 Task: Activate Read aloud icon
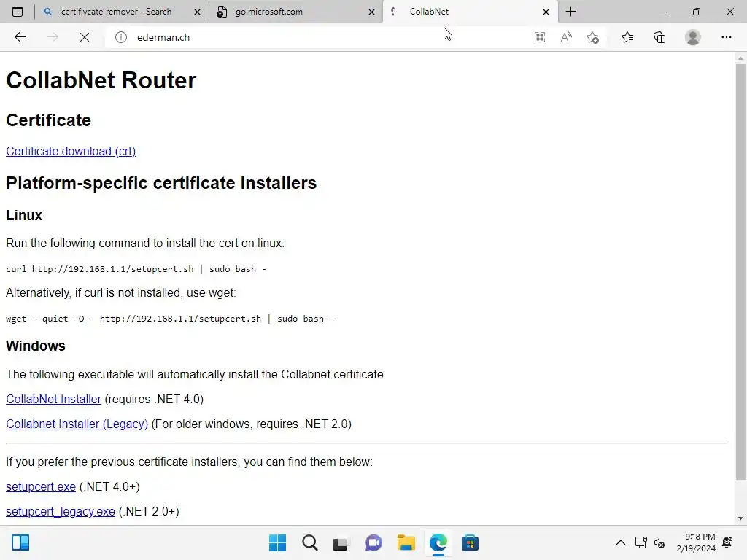pos(566,37)
